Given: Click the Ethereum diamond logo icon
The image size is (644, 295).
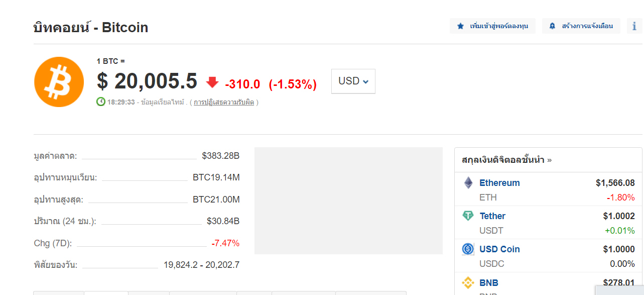Looking at the screenshot, I should pos(468,183).
